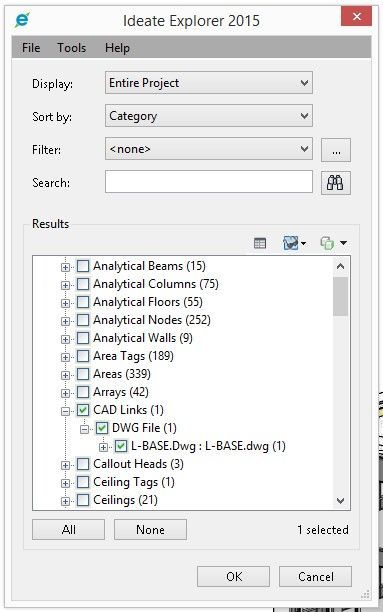Check the Analytical Nodes (252) checkbox
Viewport: 383px width, 612px height.
(x=83, y=320)
